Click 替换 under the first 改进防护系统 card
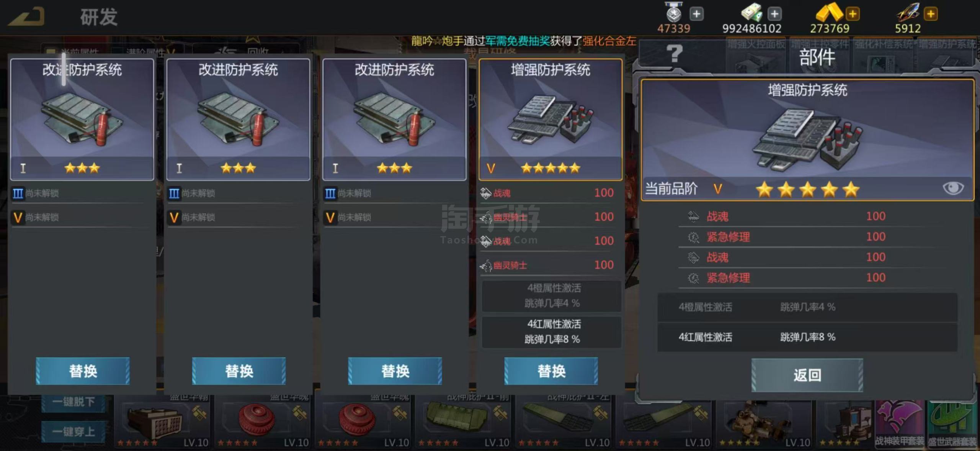This screenshot has width=980, height=451. coord(83,371)
